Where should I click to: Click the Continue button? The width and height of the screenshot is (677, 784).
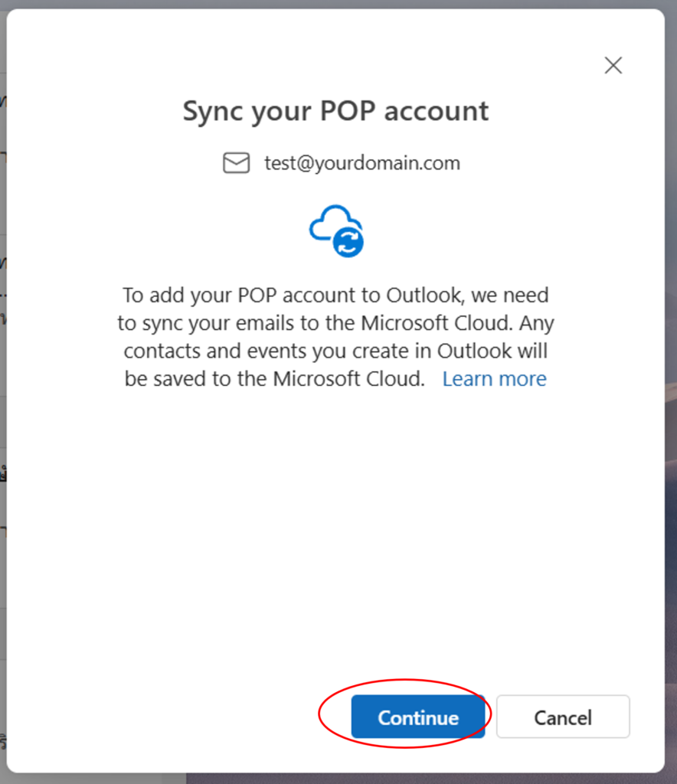coord(418,717)
